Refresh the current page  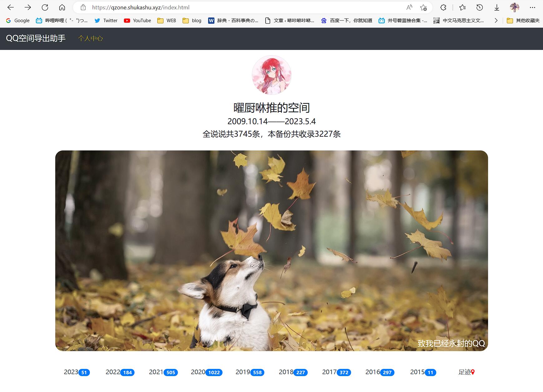45,7
